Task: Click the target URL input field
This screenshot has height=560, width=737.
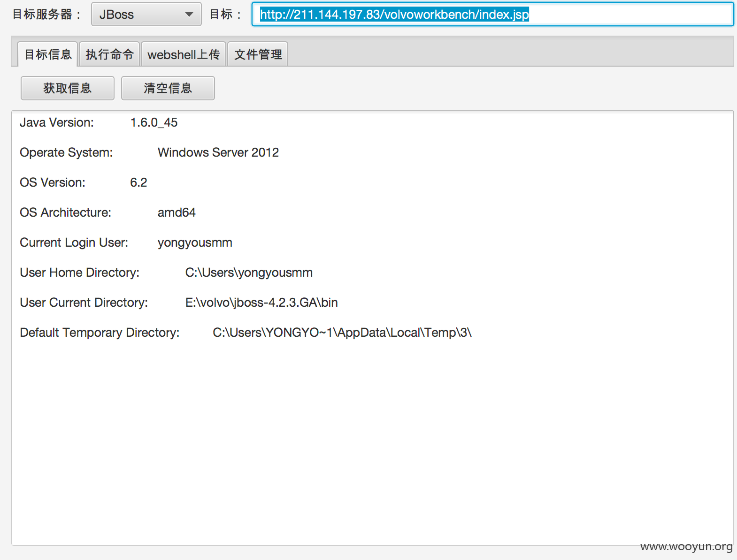Action: (x=492, y=14)
